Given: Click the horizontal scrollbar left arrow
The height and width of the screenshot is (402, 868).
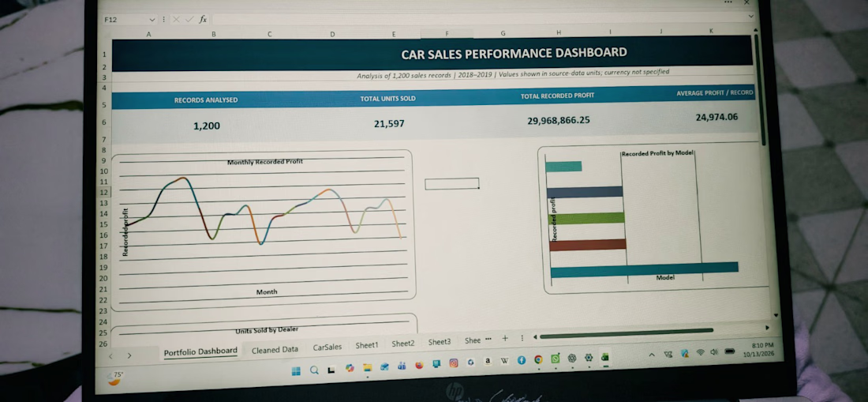Looking at the screenshot, I should click(535, 336).
